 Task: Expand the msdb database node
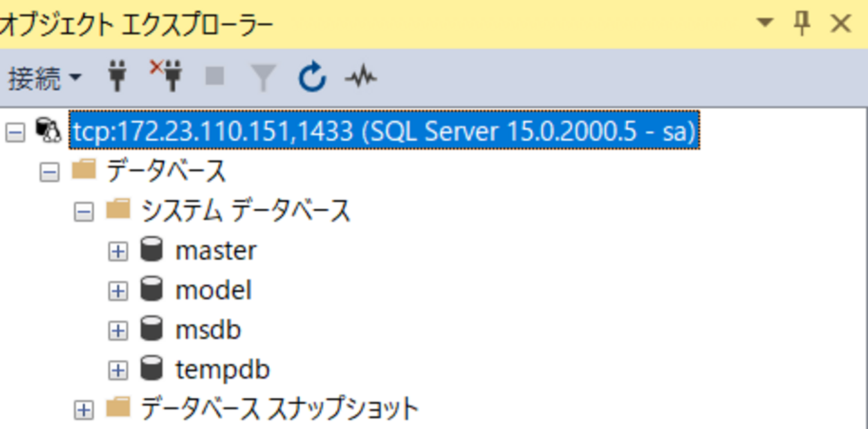[118, 330]
